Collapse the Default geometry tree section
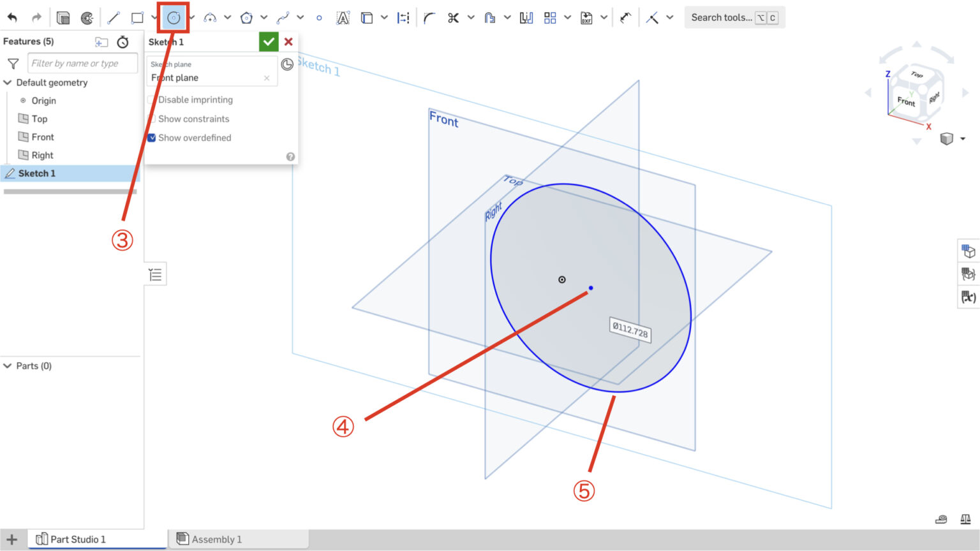 (8, 82)
